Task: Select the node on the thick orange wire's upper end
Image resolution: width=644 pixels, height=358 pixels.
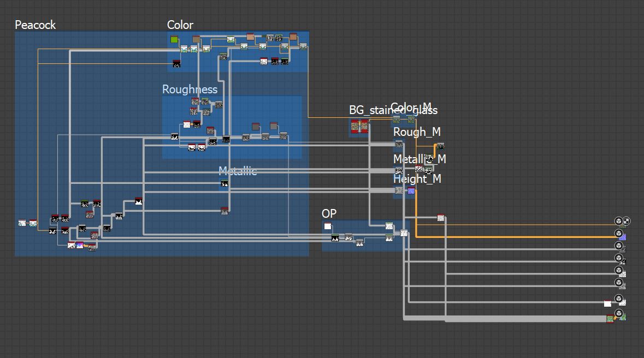Action: 440,146
